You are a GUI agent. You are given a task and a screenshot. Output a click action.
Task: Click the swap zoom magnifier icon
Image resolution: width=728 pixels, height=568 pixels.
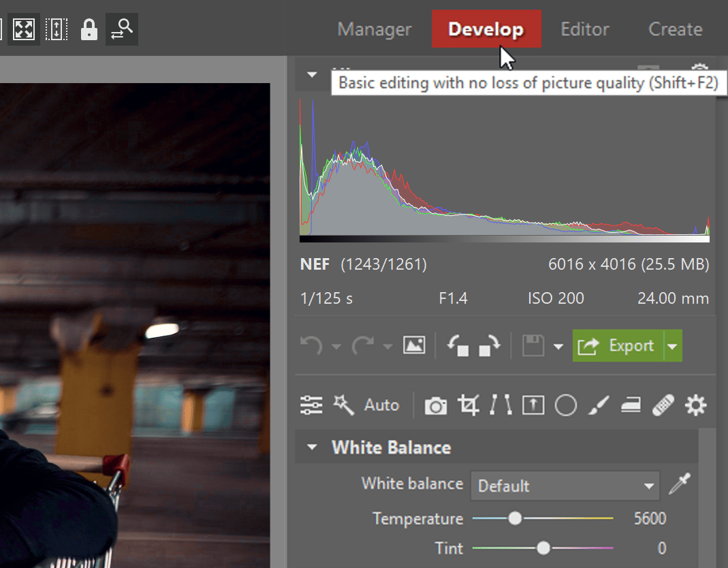point(122,29)
